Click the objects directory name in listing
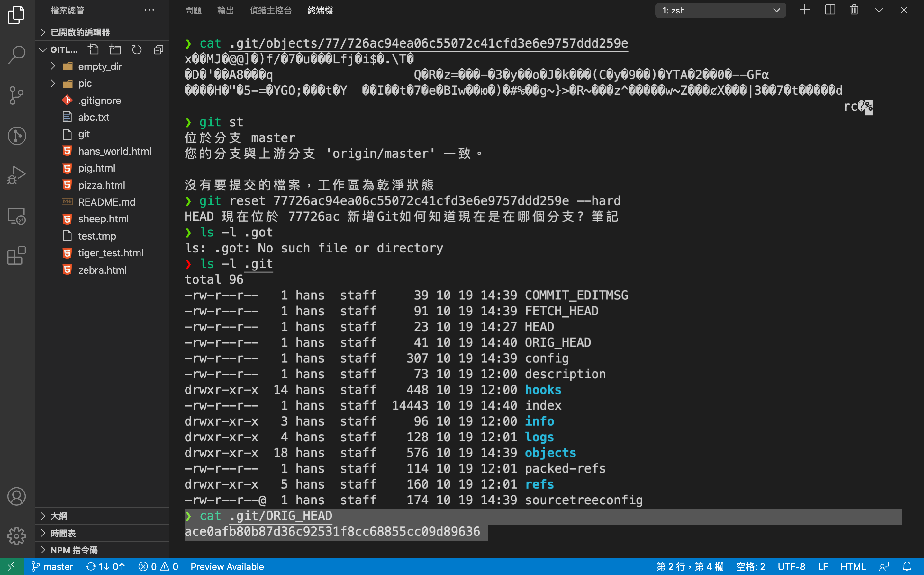924x575 pixels. coord(550,453)
